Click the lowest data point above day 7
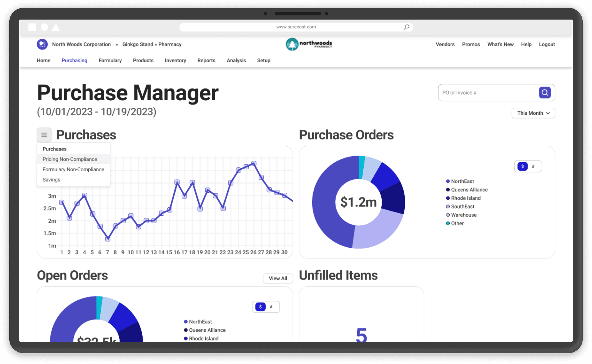Image resolution: width=592 pixels, height=364 pixels. [x=108, y=239]
